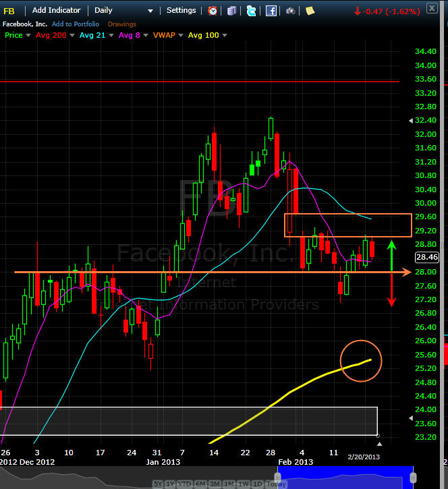Select the 1M time range

(229, 484)
